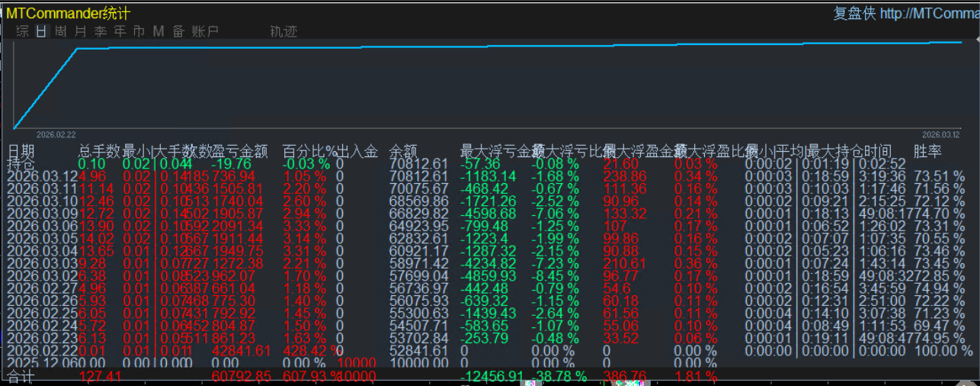
Task: Select the 2026.03.04 date row
Action: tap(41, 250)
